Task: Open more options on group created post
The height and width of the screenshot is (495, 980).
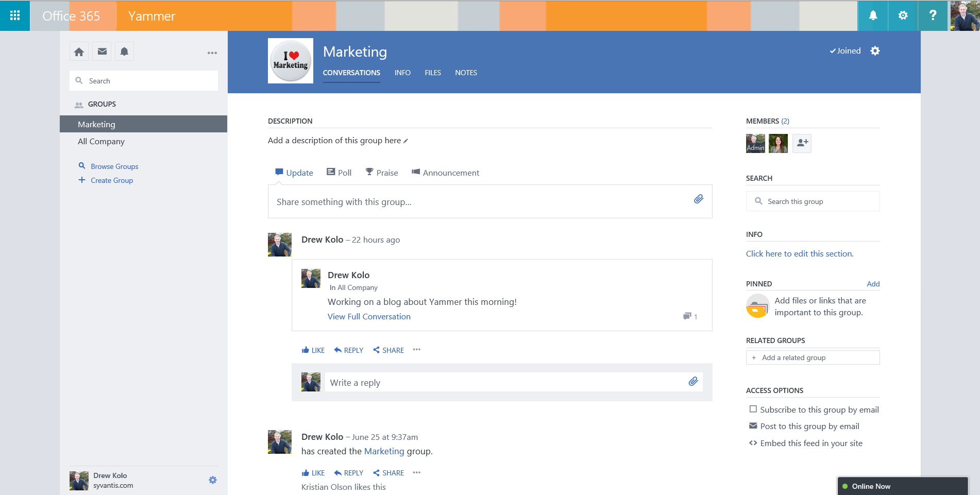Action: [417, 472]
